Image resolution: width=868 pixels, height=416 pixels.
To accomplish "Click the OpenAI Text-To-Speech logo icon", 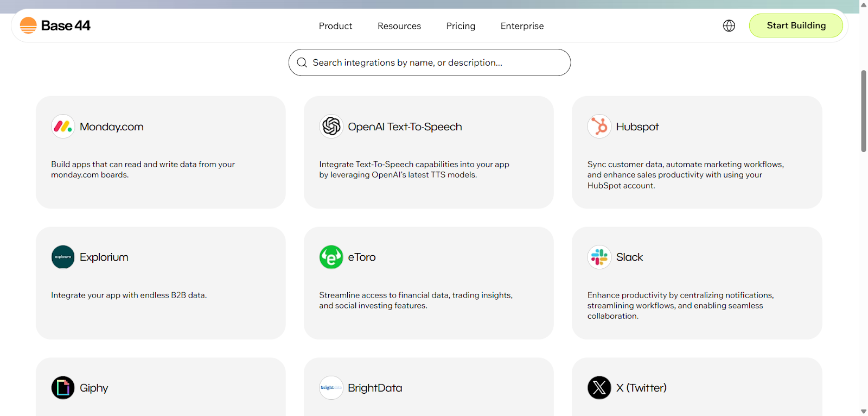I will click(331, 127).
